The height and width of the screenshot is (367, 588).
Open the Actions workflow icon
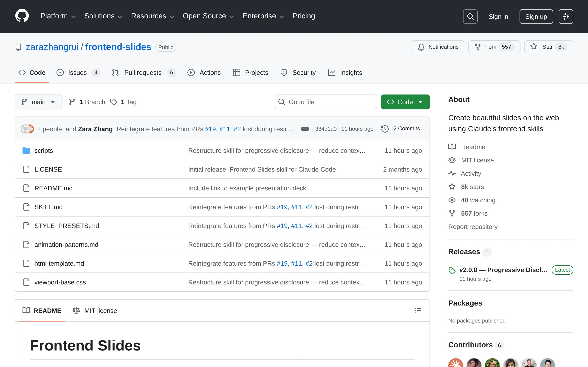click(x=191, y=72)
